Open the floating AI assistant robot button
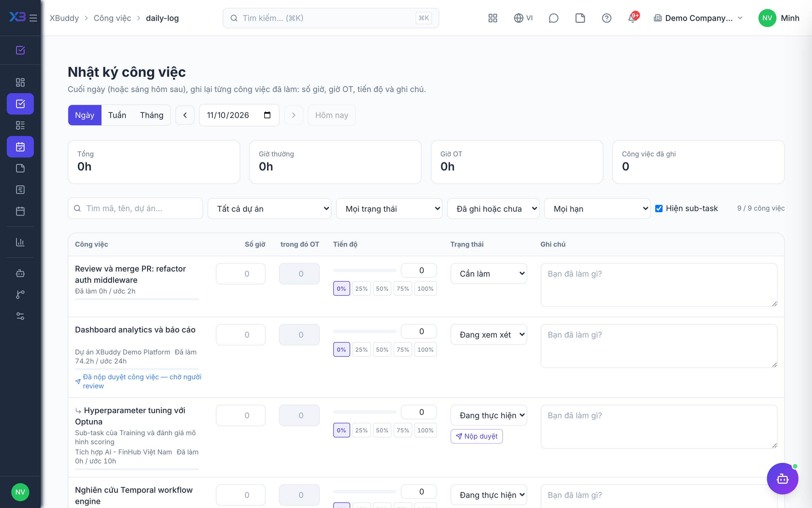 click(x=782, y=478)
